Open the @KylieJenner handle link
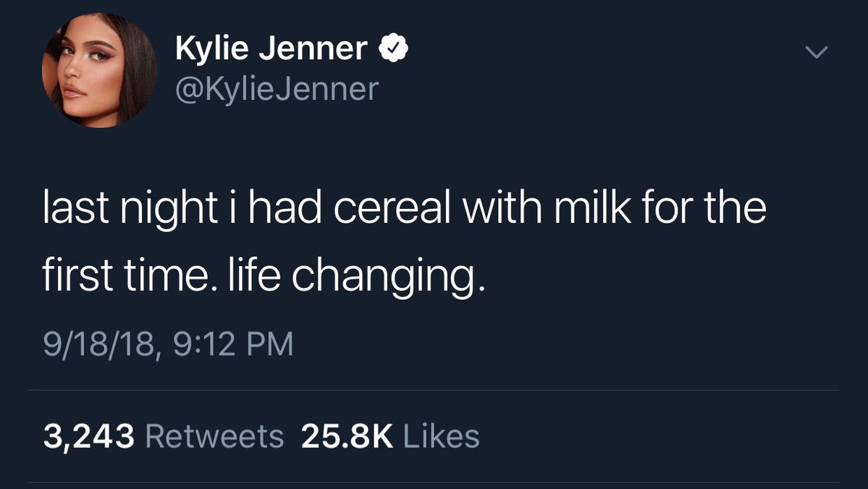This screenshot has height=489, width=868. (x=277, y=88)
